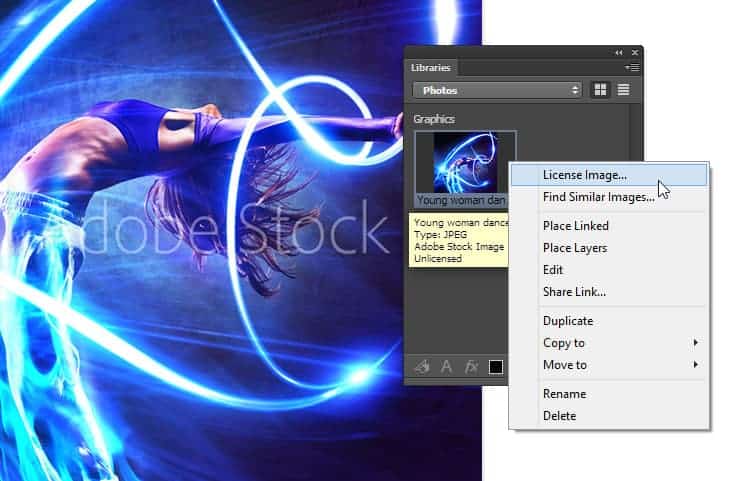Open the Photos library dropdown
Screen dimensions: 740x481
pos(497,90)
